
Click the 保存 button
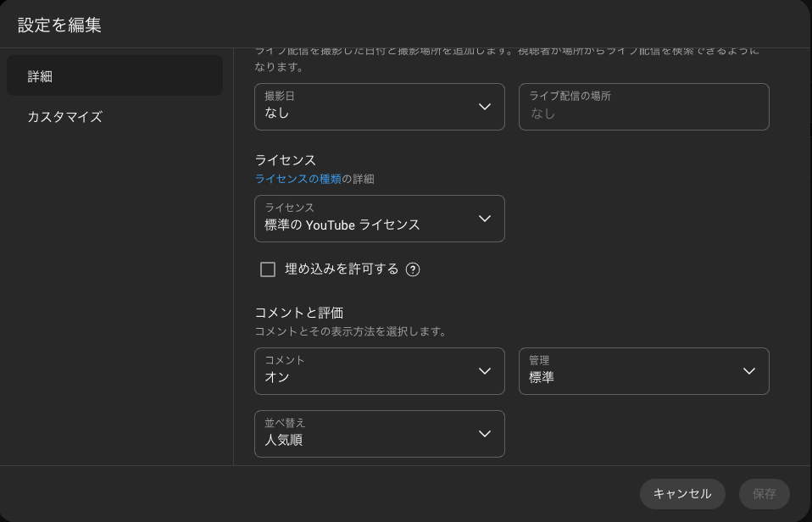tap(764, 494)
